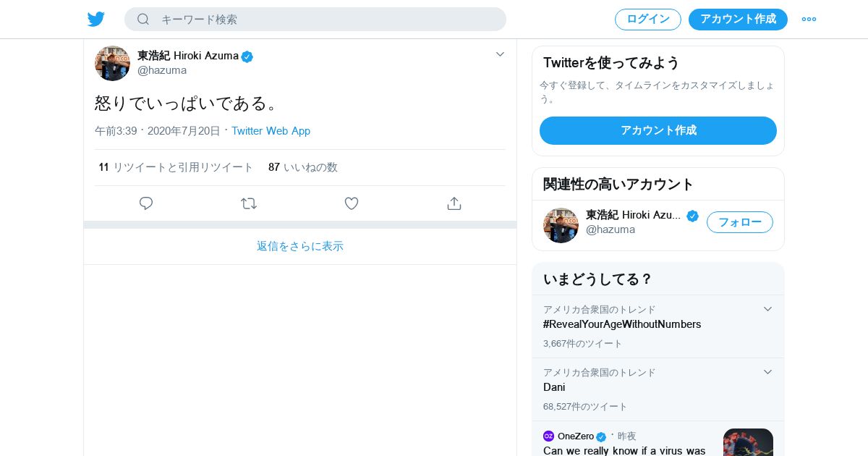
Task: Click the search magnifier icon
Action: [x=143, y=20]
